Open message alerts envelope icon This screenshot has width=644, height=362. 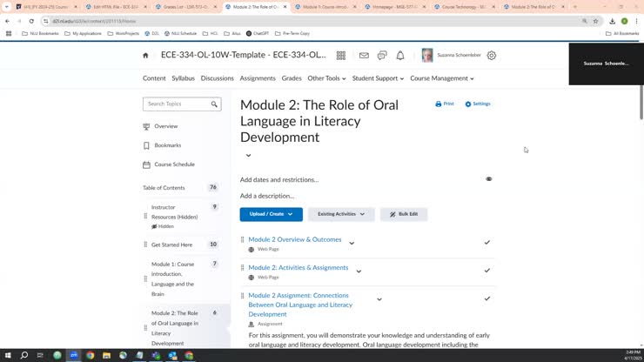pyautogui.click(x=364, y=56)
